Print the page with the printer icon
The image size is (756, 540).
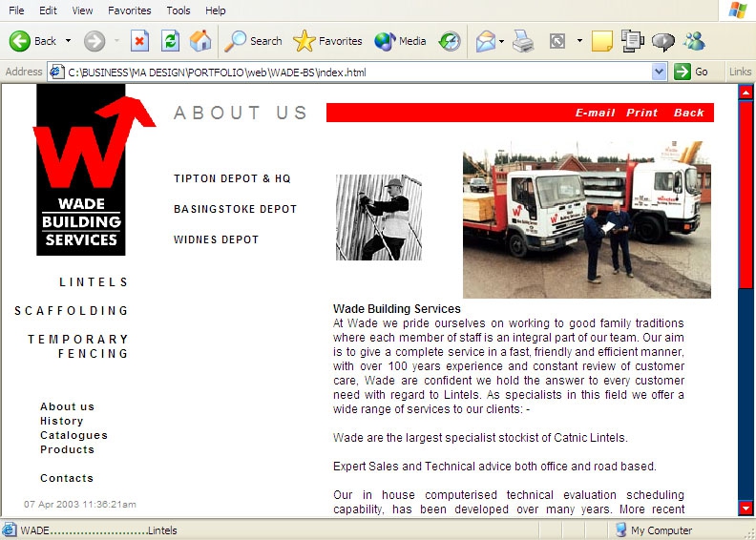[x=523, y=41]
